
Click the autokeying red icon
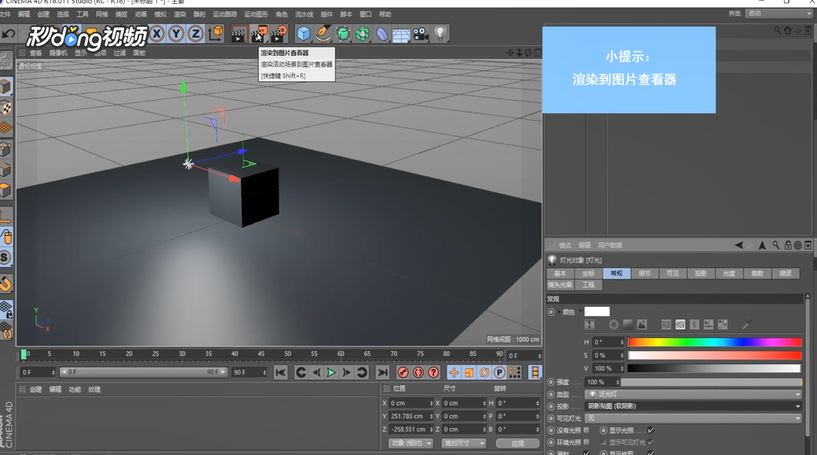(418, 372)
